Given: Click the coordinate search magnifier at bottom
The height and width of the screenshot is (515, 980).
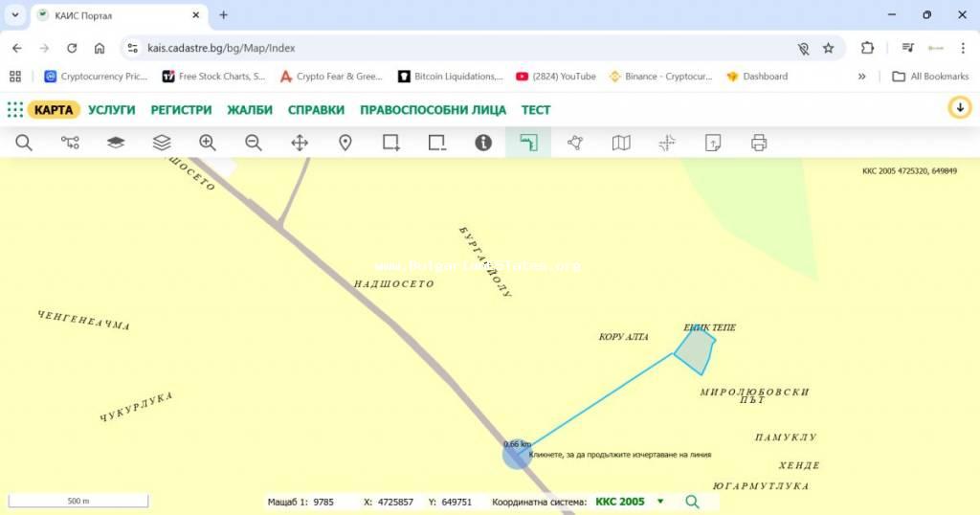Looking at the screenshot, I should (692, 502).
